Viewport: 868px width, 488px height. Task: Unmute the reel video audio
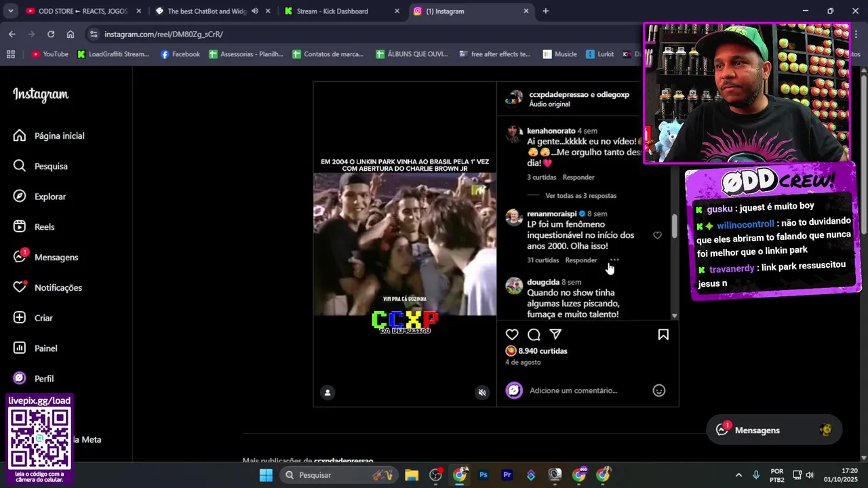click(482, 392)
